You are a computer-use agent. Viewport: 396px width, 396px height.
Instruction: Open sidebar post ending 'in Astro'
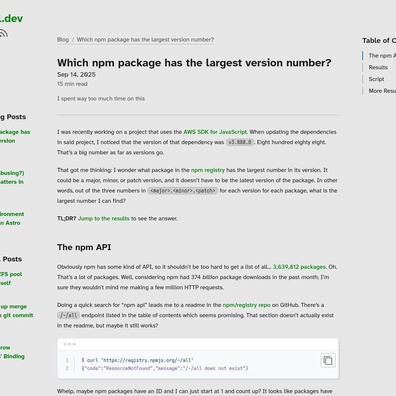[x=12, y=218]
